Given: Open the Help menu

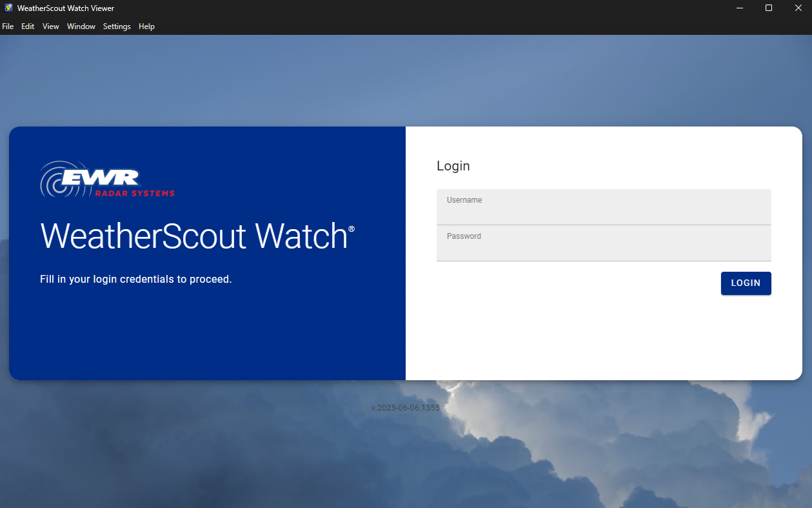Looking at the screenshot, I should (146, 26).
